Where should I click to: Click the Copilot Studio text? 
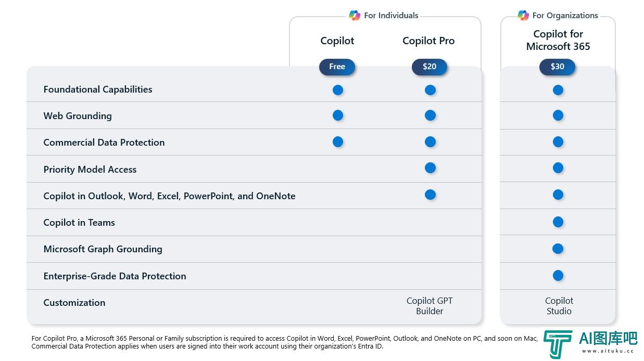tap(559, 306)
